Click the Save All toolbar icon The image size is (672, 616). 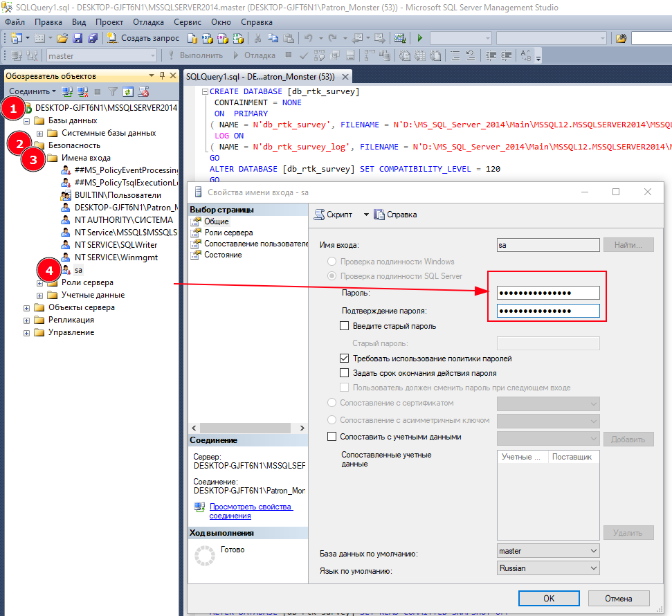point(93,38)
